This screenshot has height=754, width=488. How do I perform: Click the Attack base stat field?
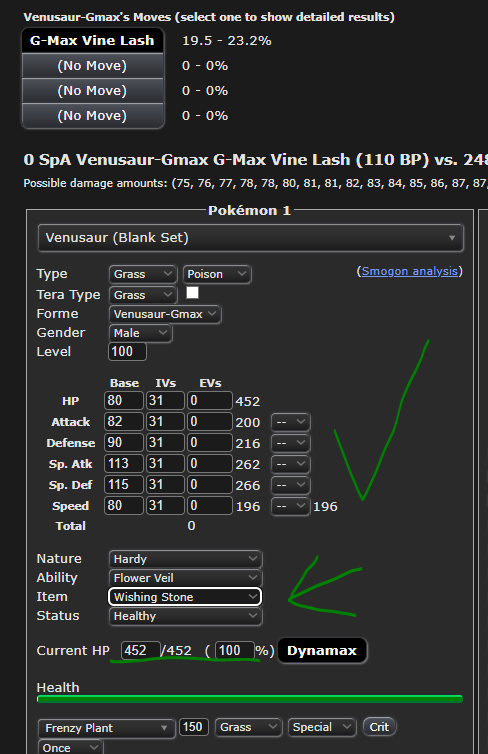coord(124,422)
